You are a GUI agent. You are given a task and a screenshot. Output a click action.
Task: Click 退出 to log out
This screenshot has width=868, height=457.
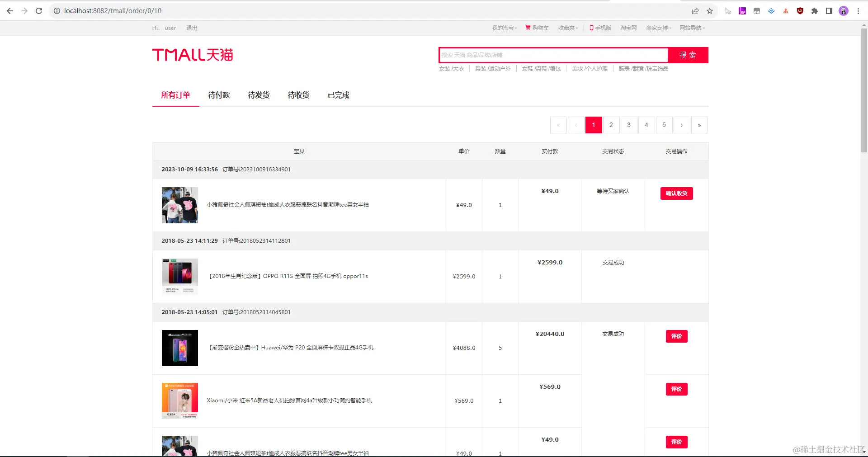coord(192,28)
